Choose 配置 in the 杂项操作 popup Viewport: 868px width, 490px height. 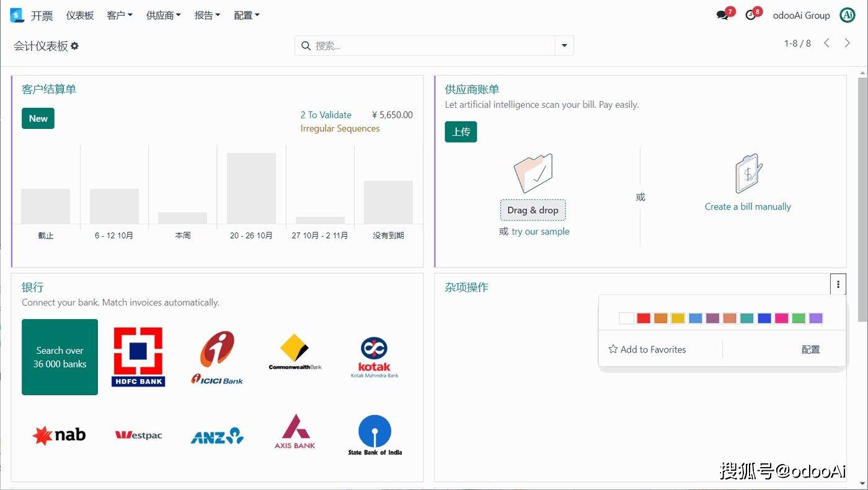(810, 349)
